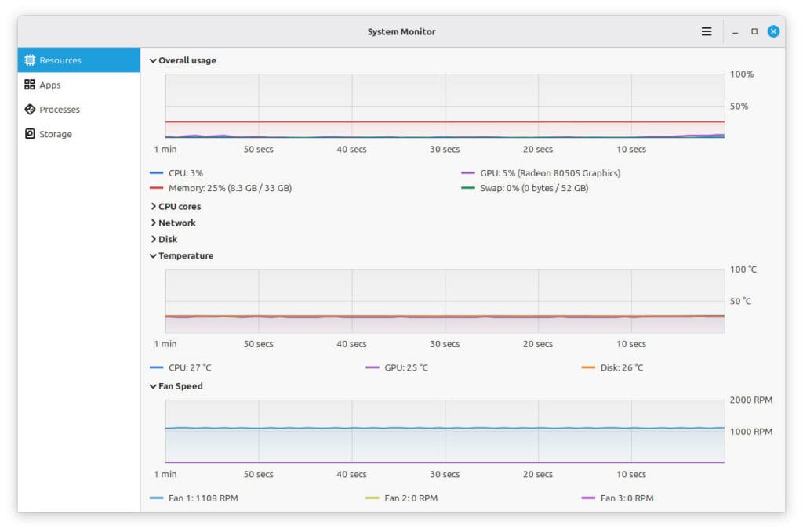
Task: Click the 100% axis label
Action: click(x=742, y=74)
